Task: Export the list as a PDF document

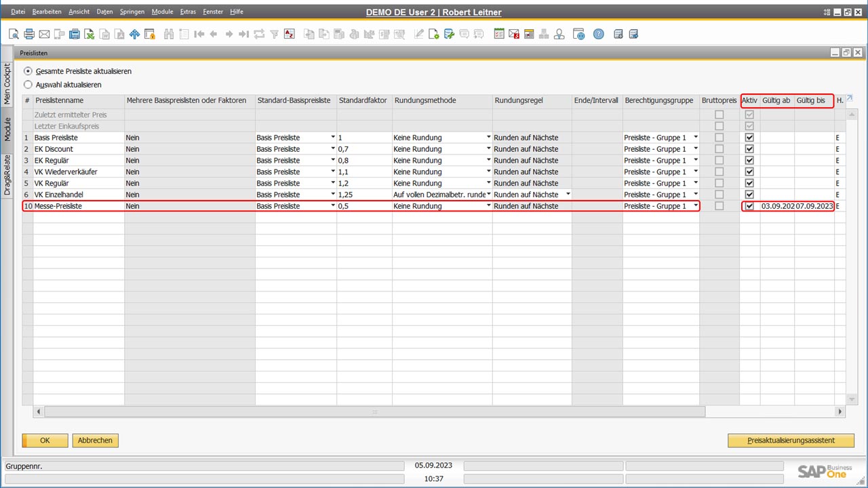Action: click(118, 34)
